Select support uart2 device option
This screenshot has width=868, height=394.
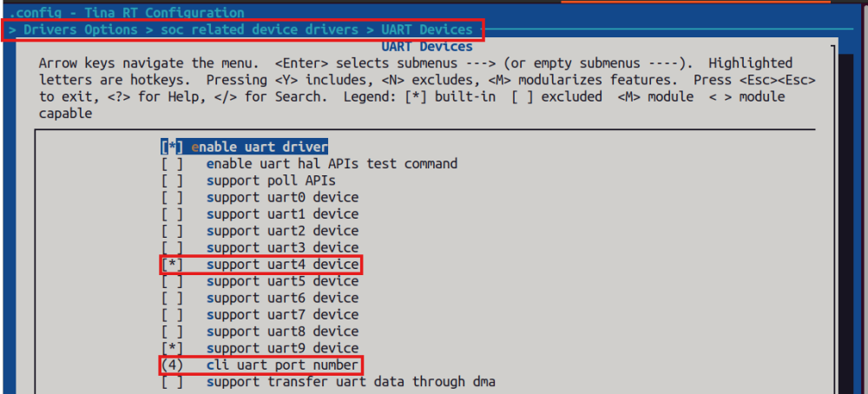[x=172, y=231]
